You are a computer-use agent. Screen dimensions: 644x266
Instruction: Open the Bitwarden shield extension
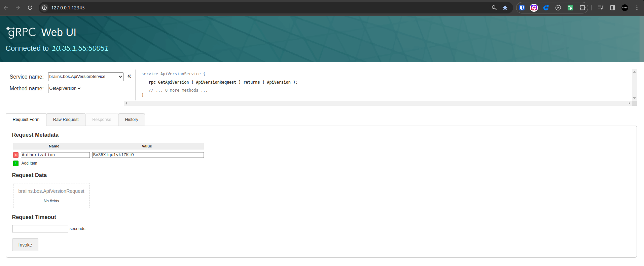(522, 8)
